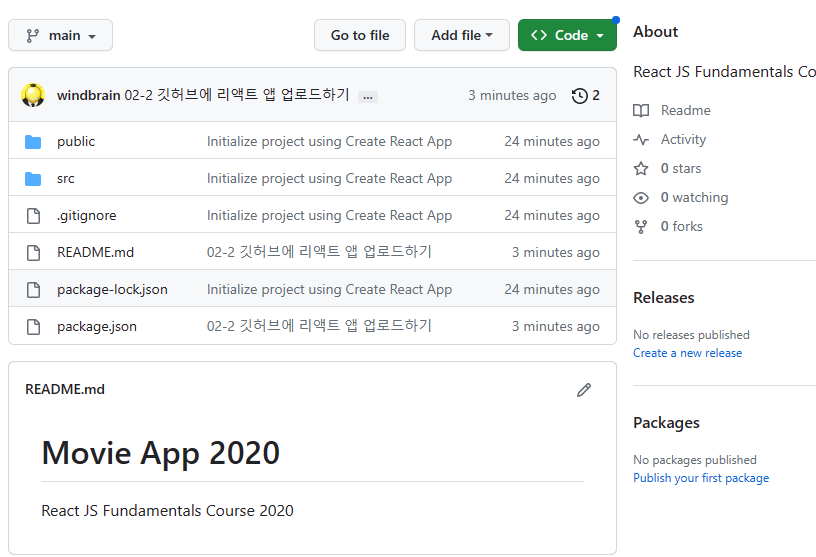Screen dimensions: 816x557
Task: Open commit message in .gitignore row
Action: point(329,216)
